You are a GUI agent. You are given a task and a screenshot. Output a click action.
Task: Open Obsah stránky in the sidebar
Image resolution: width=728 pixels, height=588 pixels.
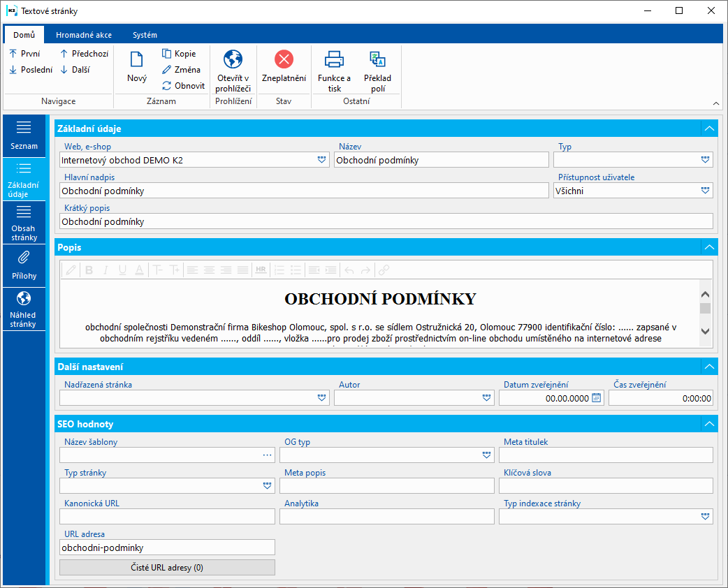24,223
